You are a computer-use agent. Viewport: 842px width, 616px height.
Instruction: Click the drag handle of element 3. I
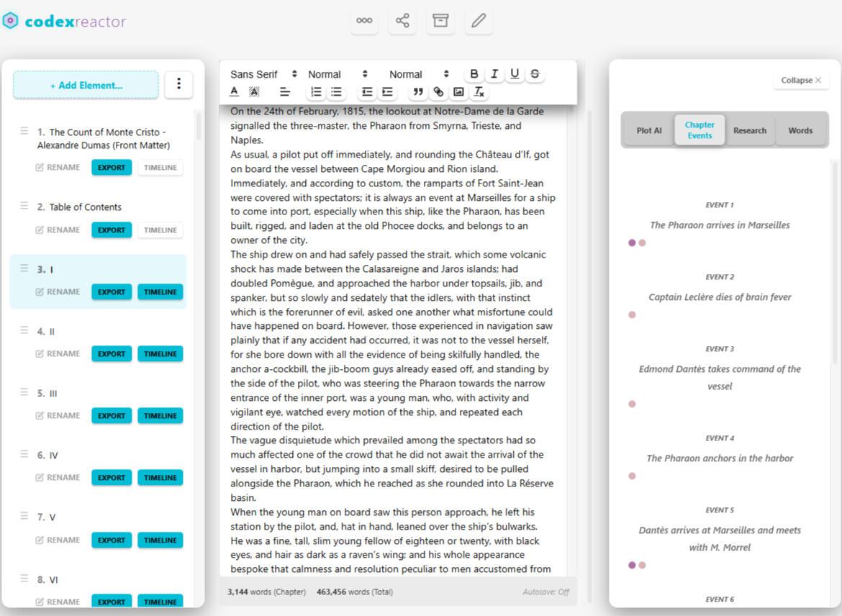(x=24, y=268)
